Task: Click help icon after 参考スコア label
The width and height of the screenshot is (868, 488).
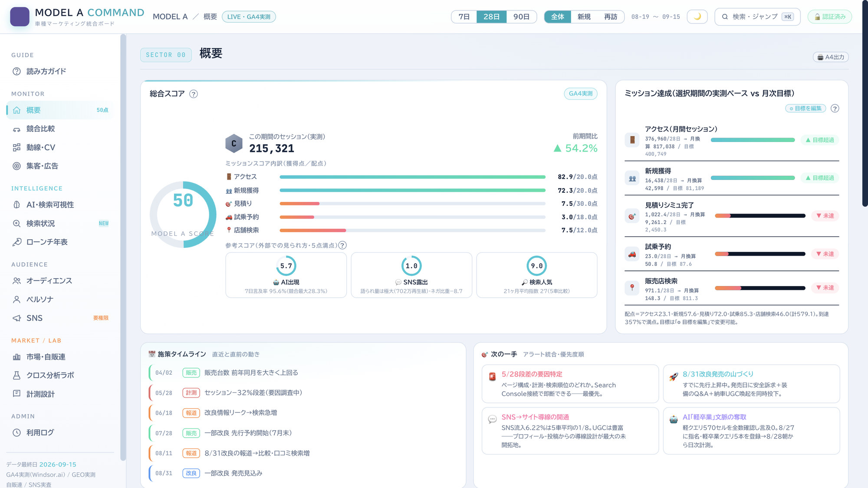Action: (342, 245)
